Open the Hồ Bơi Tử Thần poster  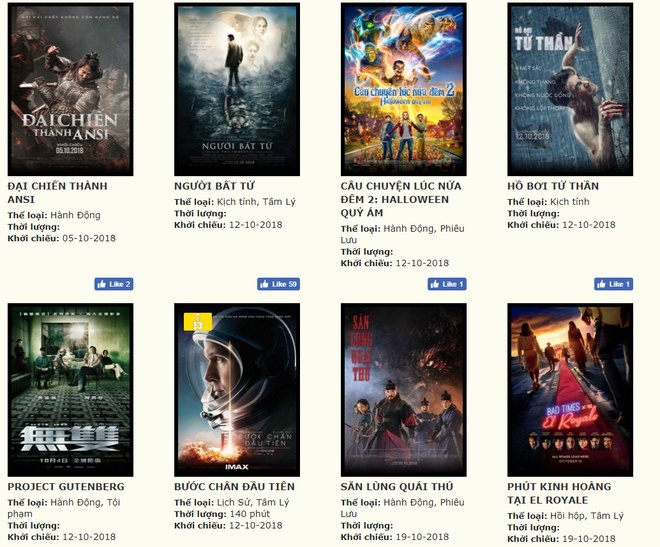click(570, 89)
